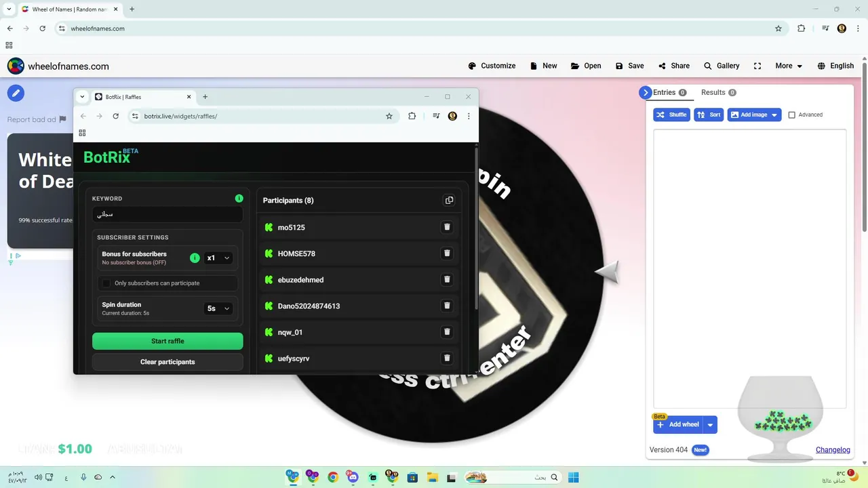Screen dimensions: 868x488
Task: Click into the entries text area
Action: coord(749,268)
